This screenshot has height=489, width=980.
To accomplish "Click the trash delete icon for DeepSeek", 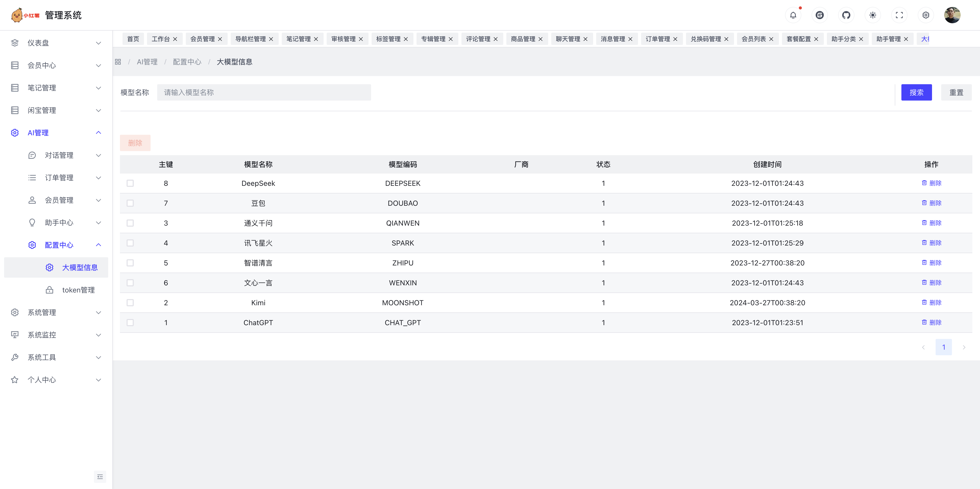I will point(924,183).
